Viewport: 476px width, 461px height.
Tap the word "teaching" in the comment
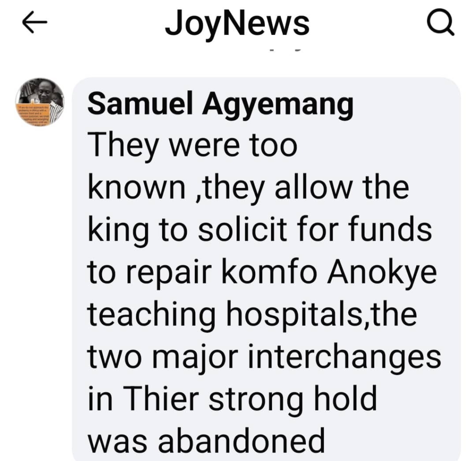[x=152, y=314]
